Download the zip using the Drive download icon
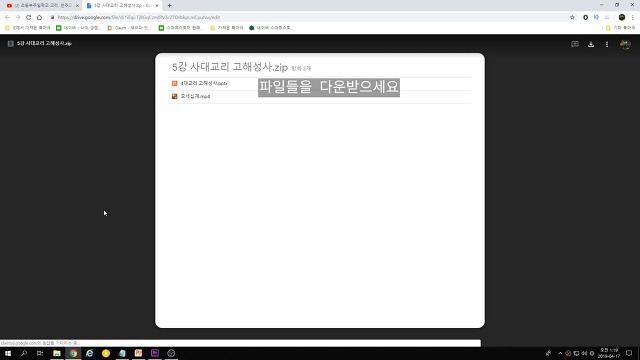 591,44
